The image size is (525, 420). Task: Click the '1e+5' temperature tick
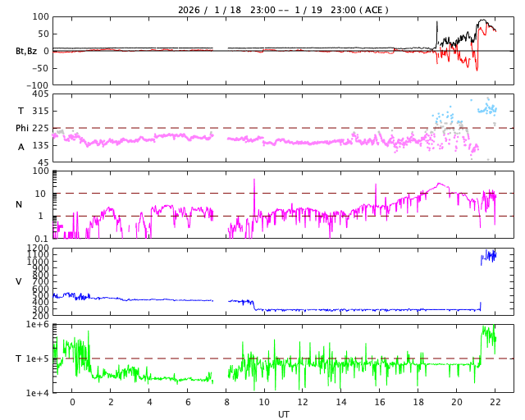(x=38, y=358)
